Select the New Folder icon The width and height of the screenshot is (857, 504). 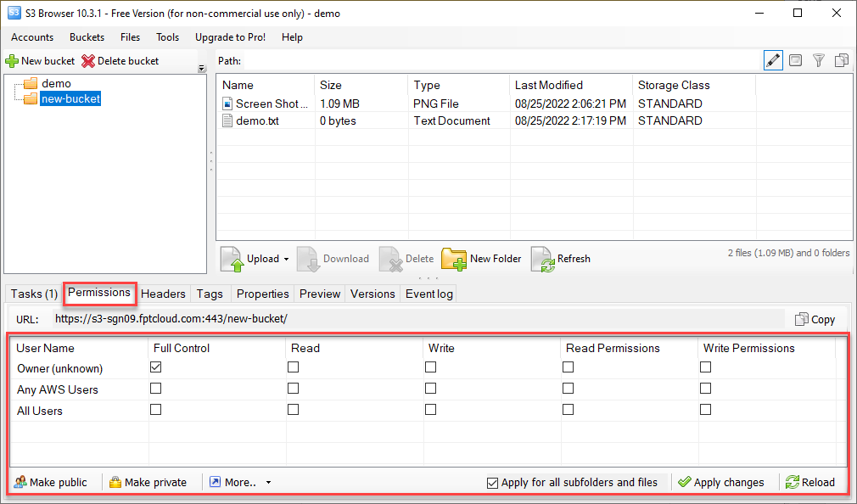[452, 259]
